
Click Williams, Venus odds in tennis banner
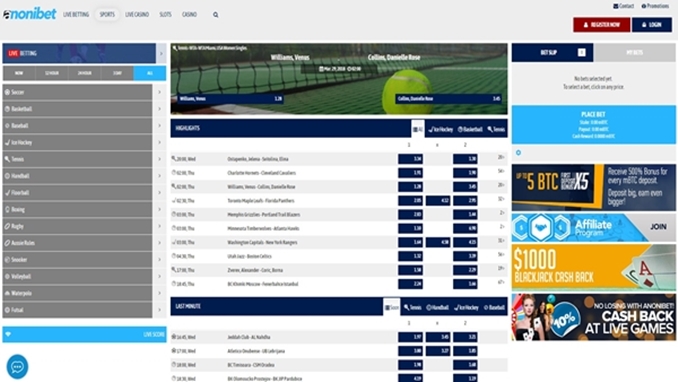pos(230,99)
